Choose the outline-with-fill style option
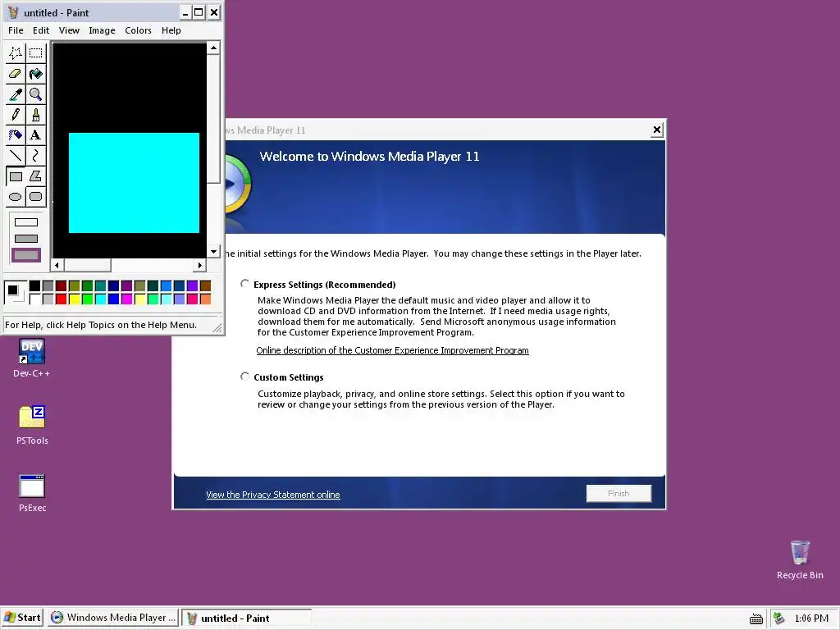The width and height of the screenshot is (840, 630). 26,239
